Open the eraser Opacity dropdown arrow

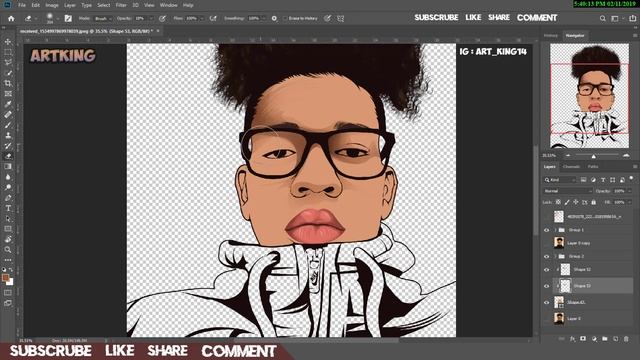151,18
